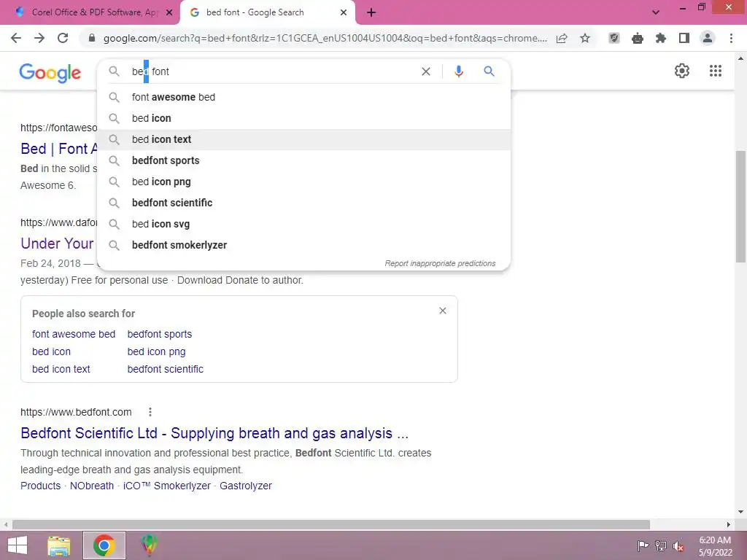Open the Products sitelink
The height and width of the screenshot is (560, 747).
coord(41,486)
